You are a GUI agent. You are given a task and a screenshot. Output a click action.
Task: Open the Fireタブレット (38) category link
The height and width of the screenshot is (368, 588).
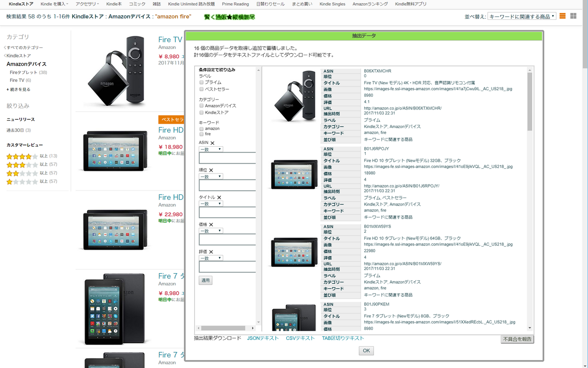(x=28, y=72)
